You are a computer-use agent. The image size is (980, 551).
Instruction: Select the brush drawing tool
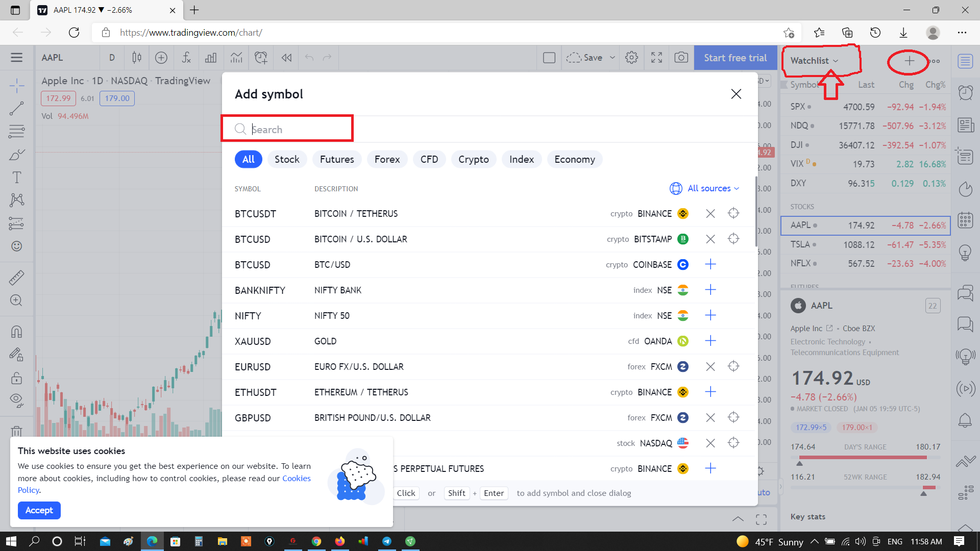(16, 154)
